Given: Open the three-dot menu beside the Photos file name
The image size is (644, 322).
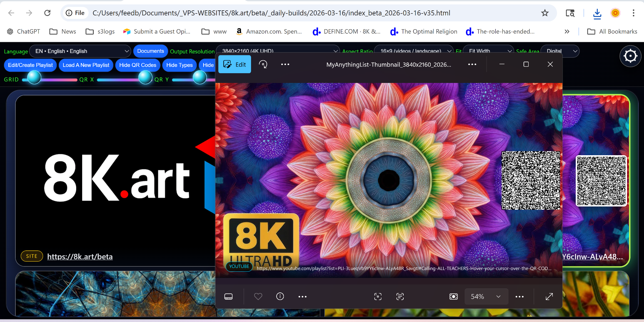Looking at the screenshot, I should (472, 64).
